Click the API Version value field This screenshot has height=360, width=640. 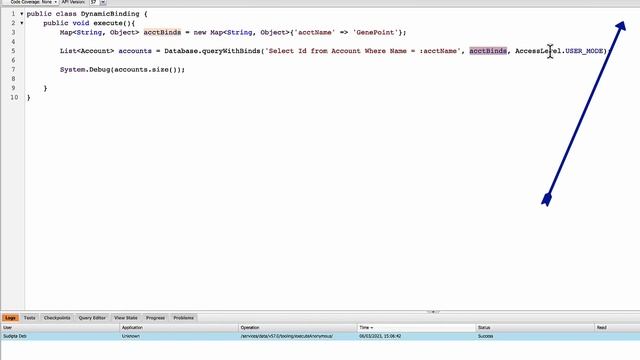[94, 2]
